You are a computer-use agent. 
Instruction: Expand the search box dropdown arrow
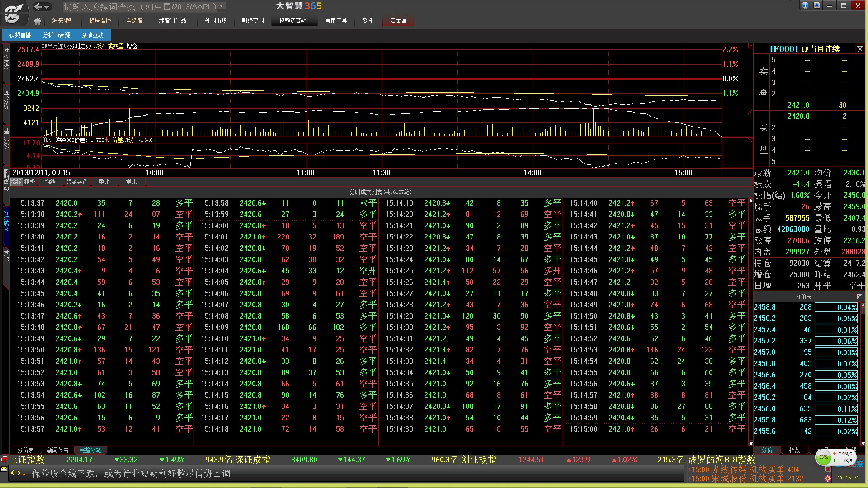(222, 6)
